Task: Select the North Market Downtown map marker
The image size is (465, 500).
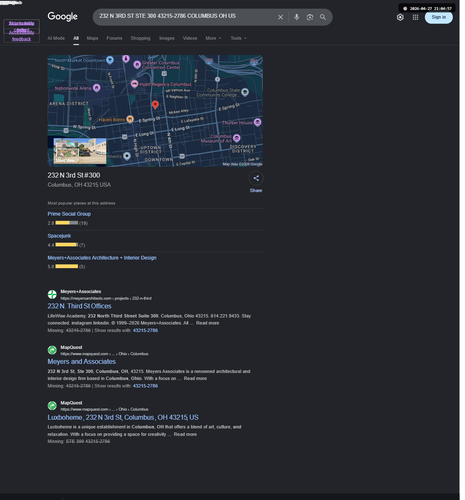Action: click(x=111, y=60)
